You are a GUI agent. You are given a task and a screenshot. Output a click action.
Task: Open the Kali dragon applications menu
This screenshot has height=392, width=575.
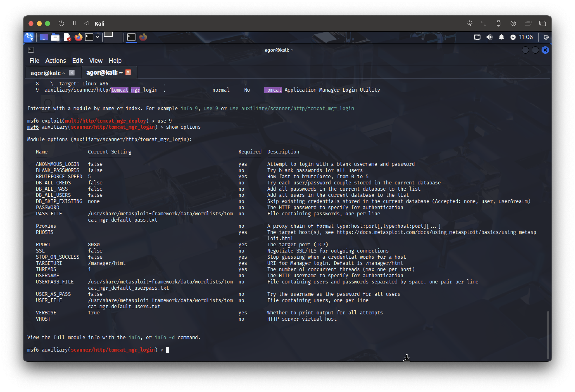point(29,37)
